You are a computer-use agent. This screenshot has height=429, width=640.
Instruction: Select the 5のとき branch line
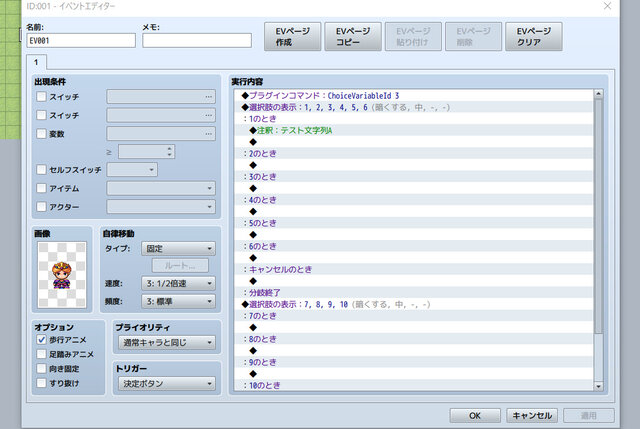[414, 223]
